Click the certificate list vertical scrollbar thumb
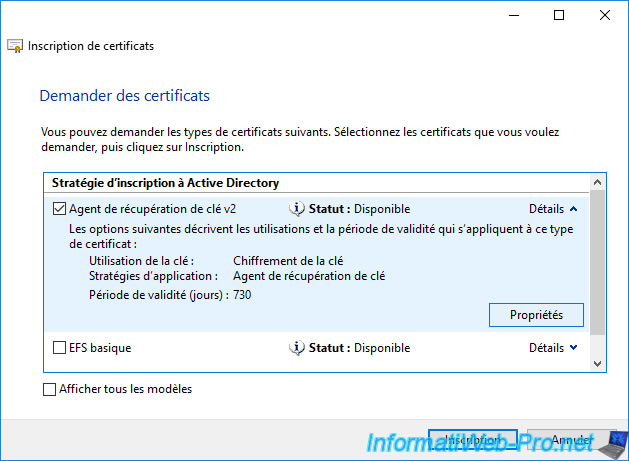 click(598, 260)
